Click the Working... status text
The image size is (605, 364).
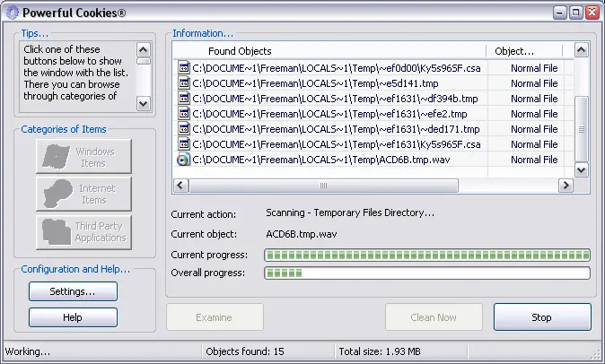pyautogui.click(x=28, y=351)
